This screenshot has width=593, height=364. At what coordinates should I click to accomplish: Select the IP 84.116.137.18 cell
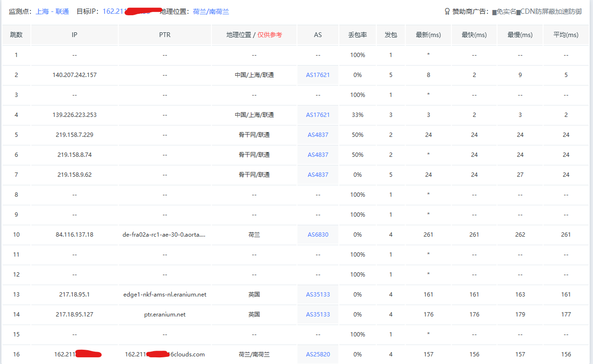tap(75, 235)
